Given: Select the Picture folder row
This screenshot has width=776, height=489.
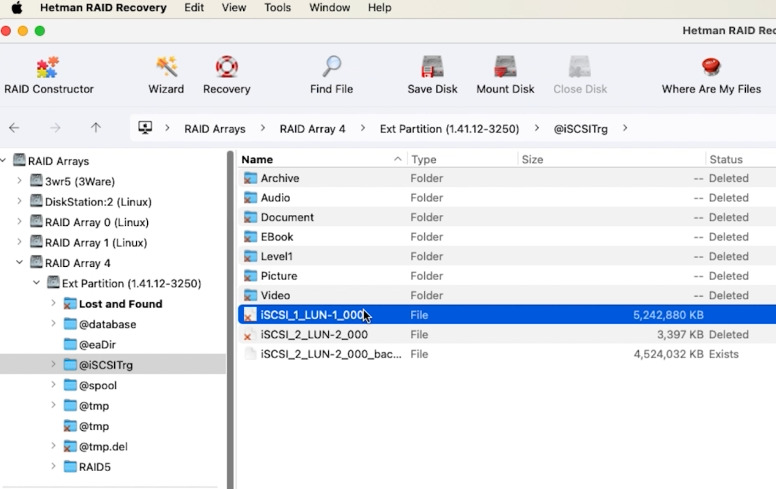Looking at the screenshot, I should tap(507, 276).
